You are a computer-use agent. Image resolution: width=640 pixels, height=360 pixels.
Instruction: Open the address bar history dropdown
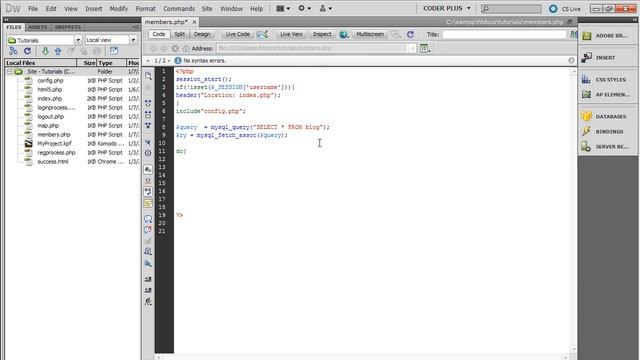[412, 48]
